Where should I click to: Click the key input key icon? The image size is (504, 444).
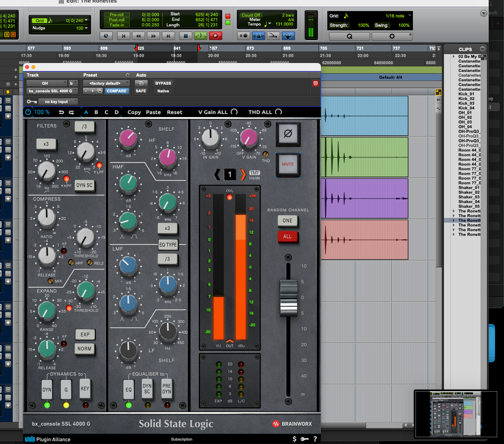[32, 102]
